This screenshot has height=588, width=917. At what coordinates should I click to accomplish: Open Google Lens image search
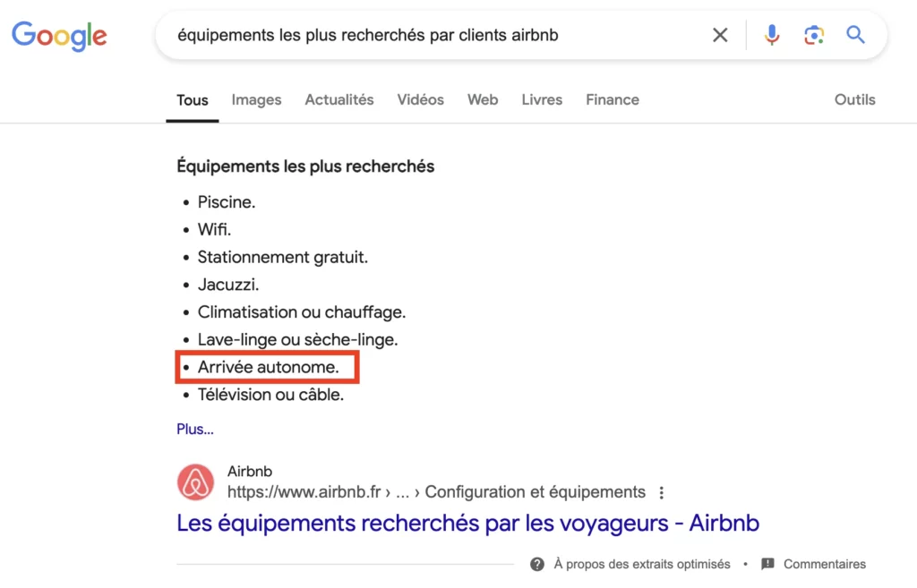[813, 35]
